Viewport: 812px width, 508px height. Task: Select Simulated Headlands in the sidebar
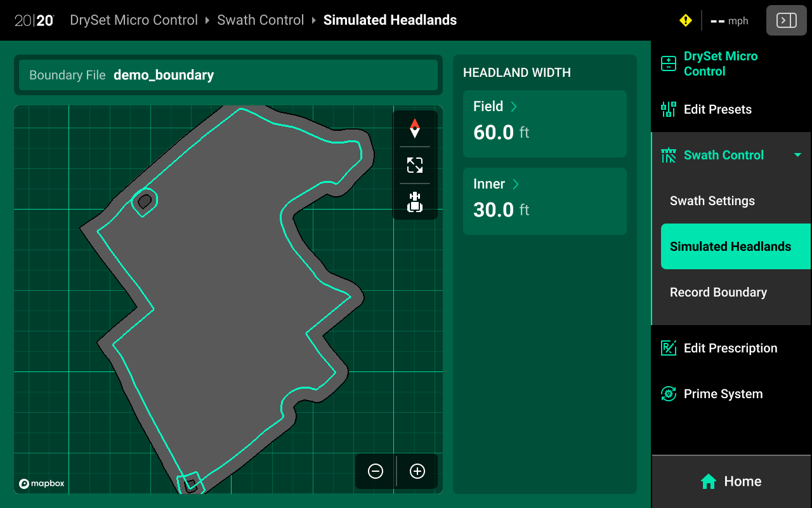tap(735, 246)
